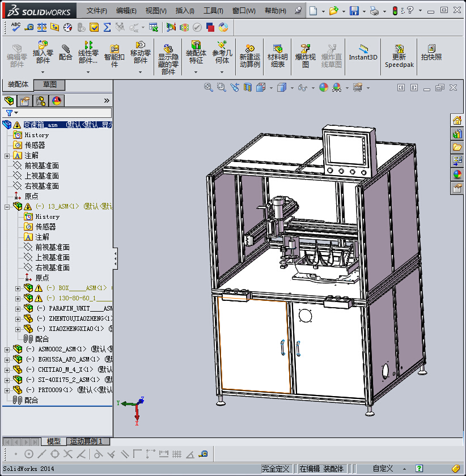466x476 pixels.
Task: Collapse the 13_ASM<1> subassembly node
Action: [x=7, y=207]
